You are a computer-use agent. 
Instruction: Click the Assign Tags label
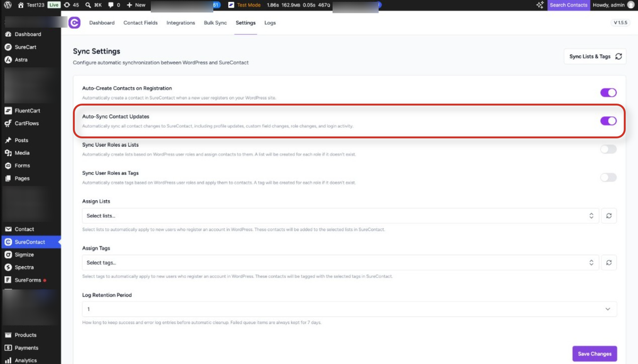(96, 248)
